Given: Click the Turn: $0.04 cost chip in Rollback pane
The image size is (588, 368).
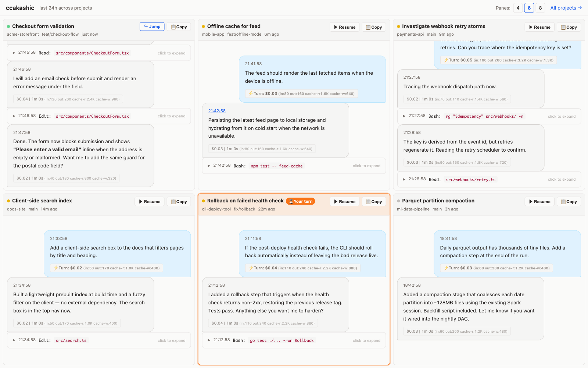Looking at the screenshot, I should point(303,268).
